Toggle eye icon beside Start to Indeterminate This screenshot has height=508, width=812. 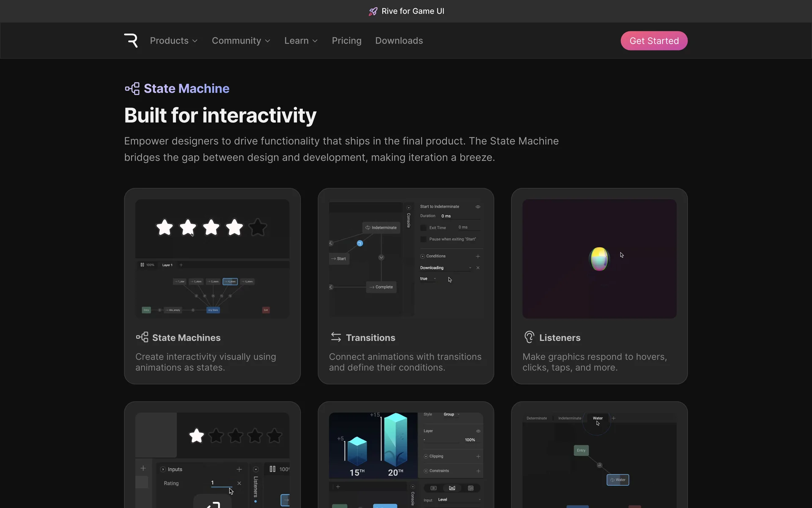[x=478, y=207]
